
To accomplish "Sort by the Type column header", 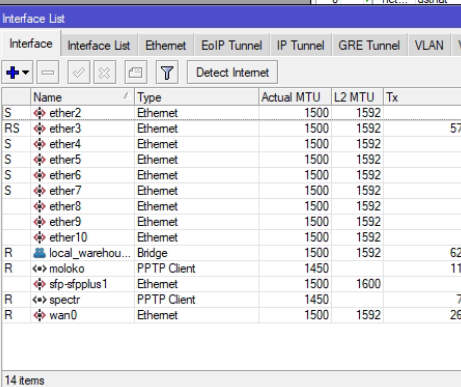I will 197,97.
